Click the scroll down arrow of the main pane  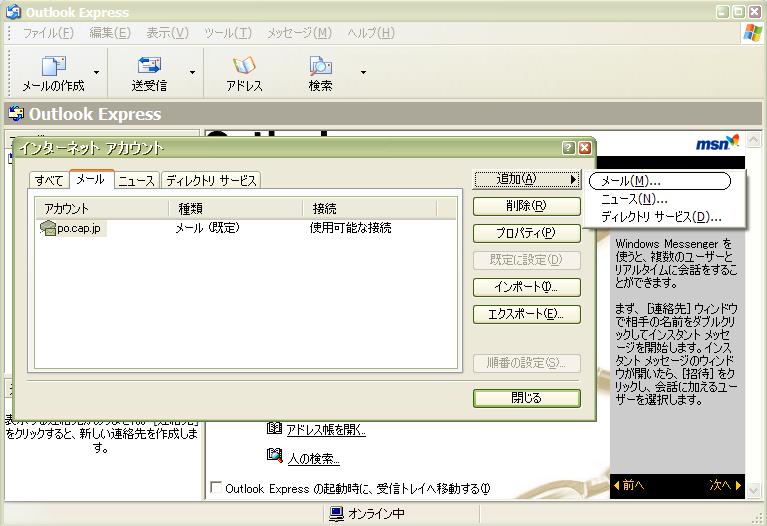tap(754, 489)
